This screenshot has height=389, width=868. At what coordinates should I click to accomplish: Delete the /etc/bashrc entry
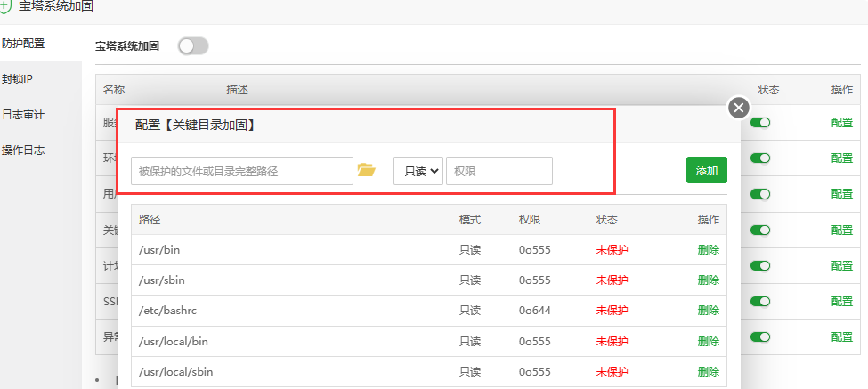tap(709, 311)
